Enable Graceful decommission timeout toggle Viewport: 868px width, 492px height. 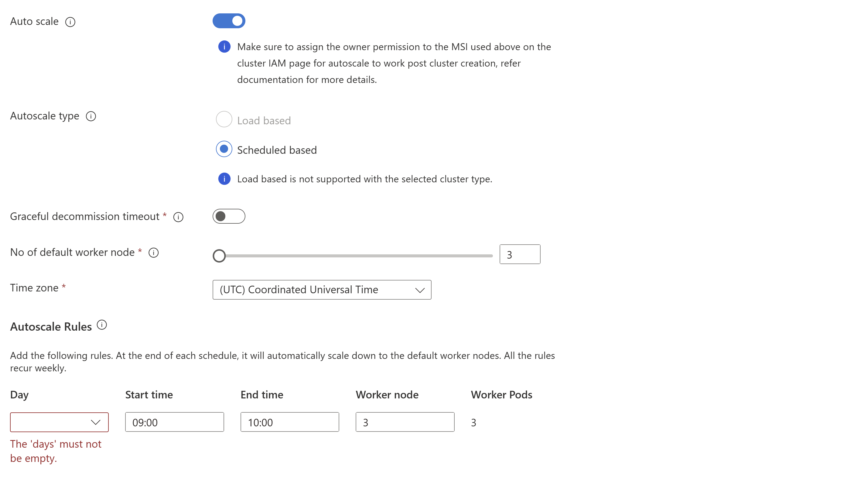pyautogui.click(x=230, y=216)
